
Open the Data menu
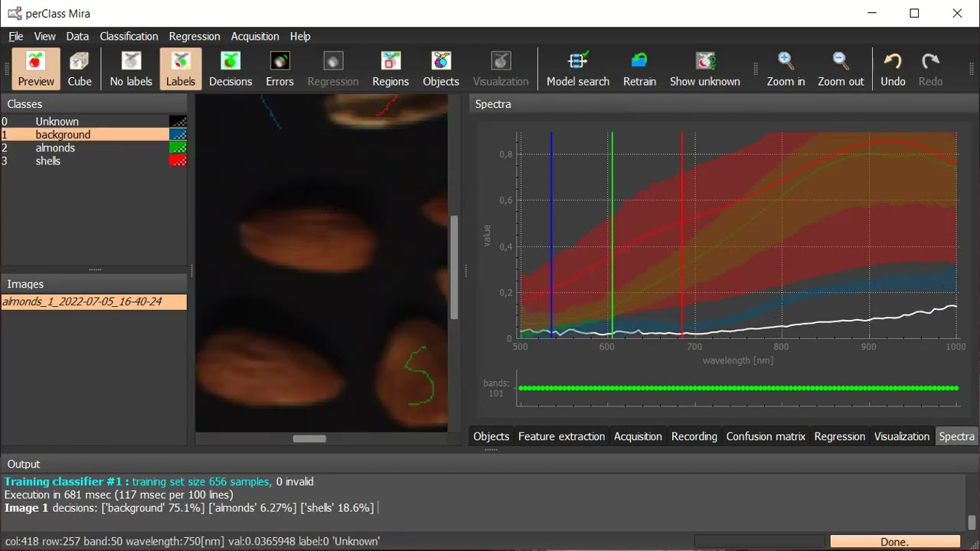coord(77,36)
